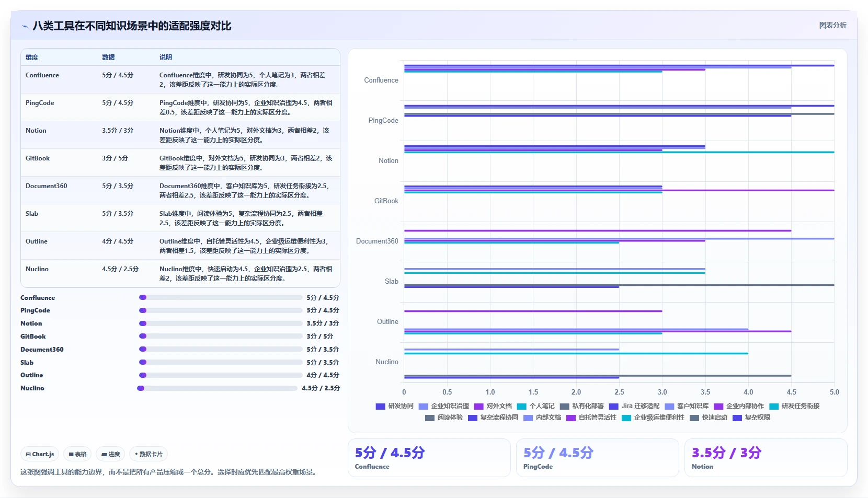Click the PingCode progress bar

[x=221, y=310]
